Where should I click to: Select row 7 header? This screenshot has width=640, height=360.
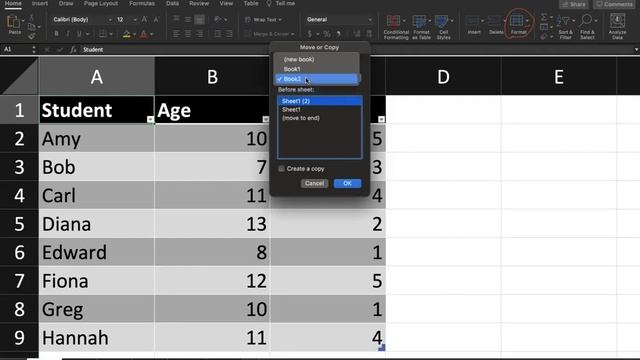point(19,281)
